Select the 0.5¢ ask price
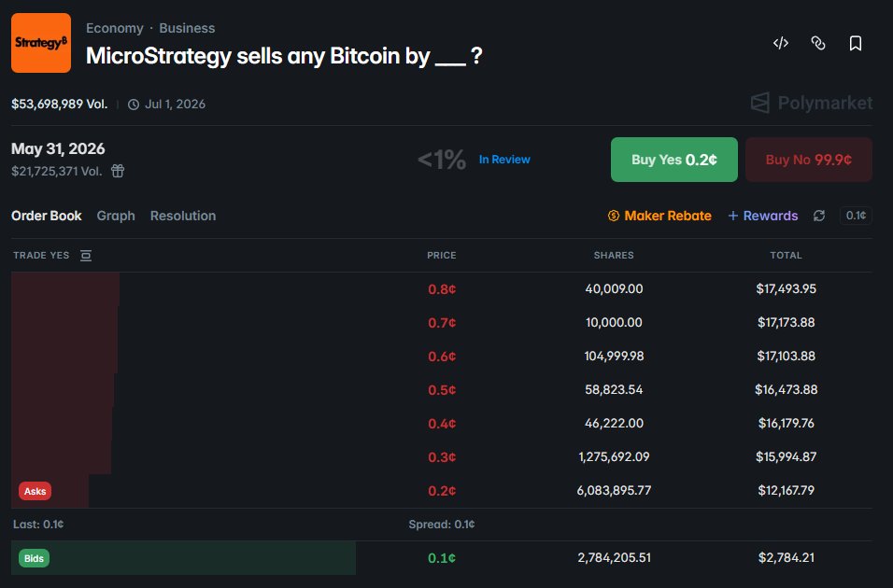Viewport: 893px width, 588px height. coord(442,390)
